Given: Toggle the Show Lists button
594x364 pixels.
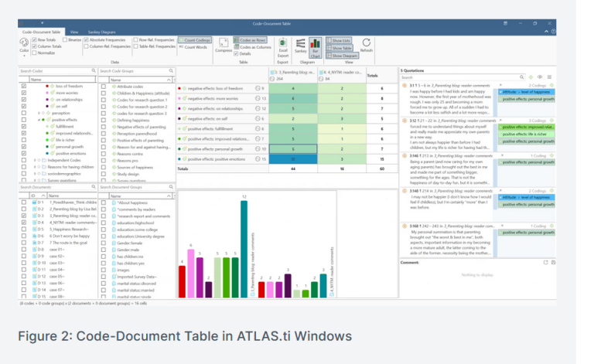Looking at the screenshot, I should click(340, 39).
